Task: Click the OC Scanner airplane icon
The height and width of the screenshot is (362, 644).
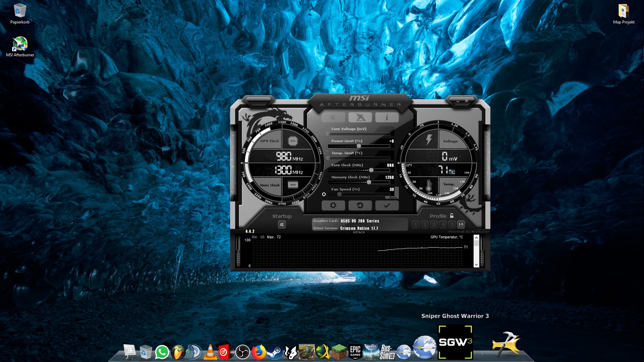Action: (360, 117)
